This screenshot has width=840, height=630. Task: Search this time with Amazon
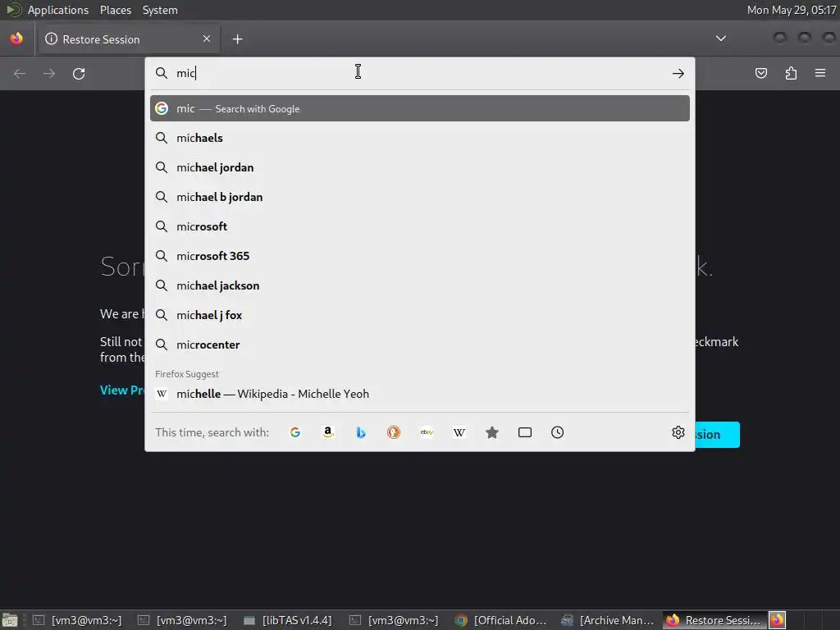coord(328,432)
